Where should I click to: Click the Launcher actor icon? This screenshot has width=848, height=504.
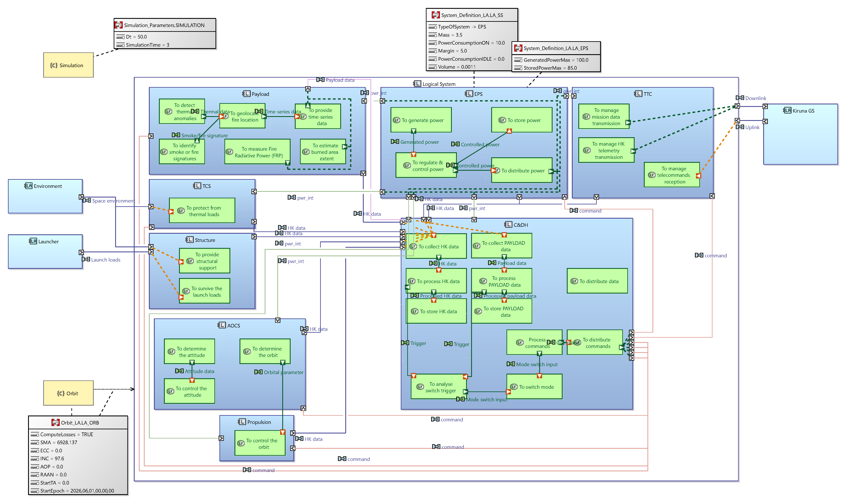coord(33,241)
